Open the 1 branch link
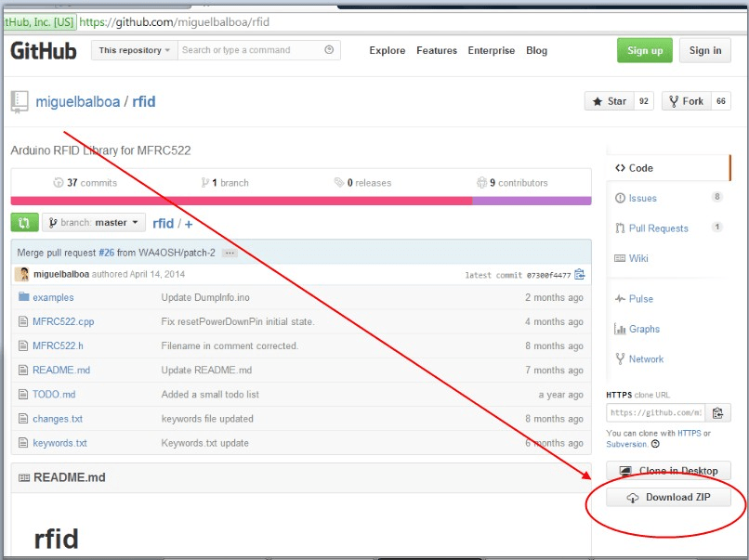The image size is (749, 560). click(x=225, y=182)
